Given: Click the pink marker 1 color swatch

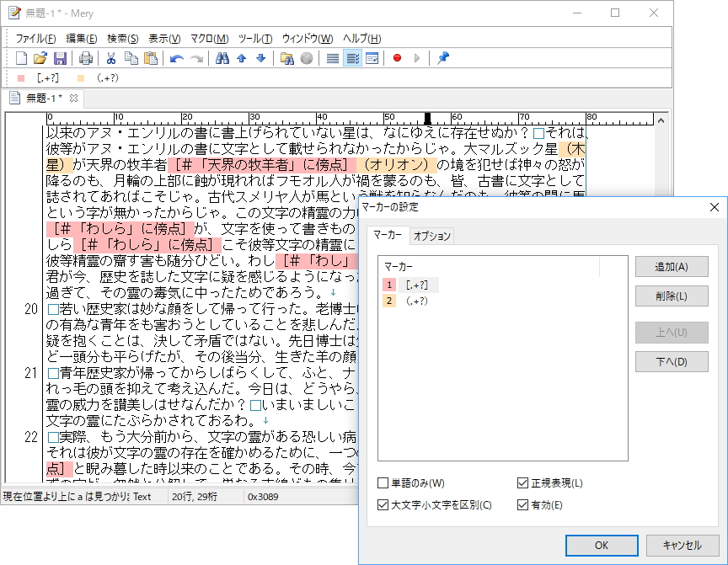Looking at the screenshot, I should point(389,285).
